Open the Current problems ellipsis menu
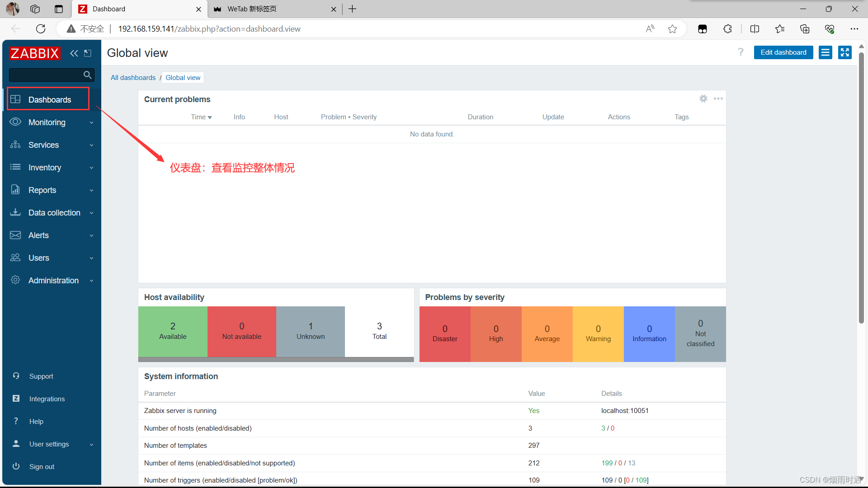The height and width of the screenshot is (488, 868). (718, 99)
